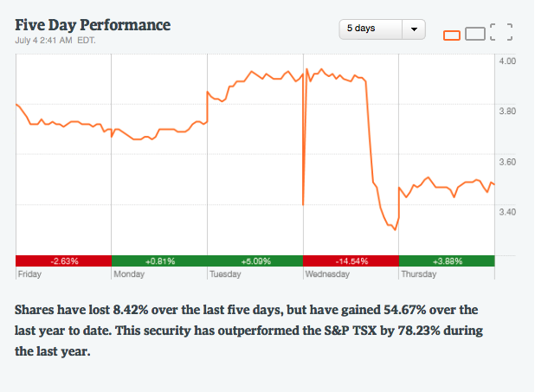Select the small chart size icon

pos(452,35)
